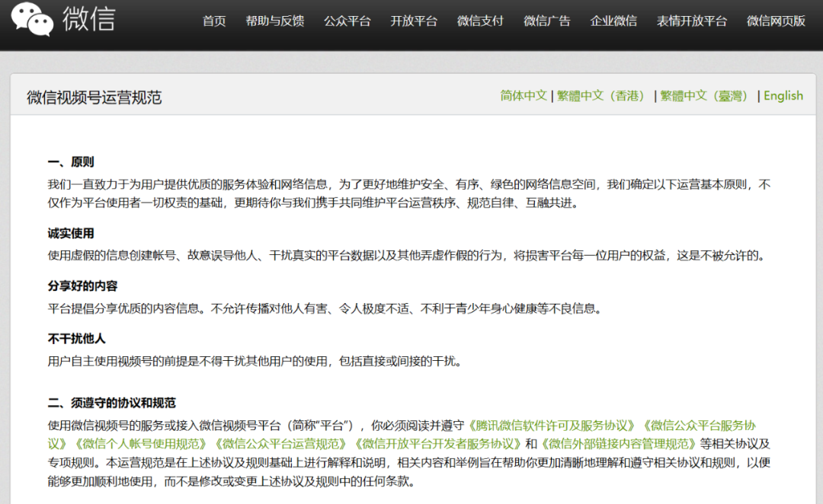Click the heading 二、须遵守的协议和规范
This screenshot has height=504, width=823.
tap(112, 403)
